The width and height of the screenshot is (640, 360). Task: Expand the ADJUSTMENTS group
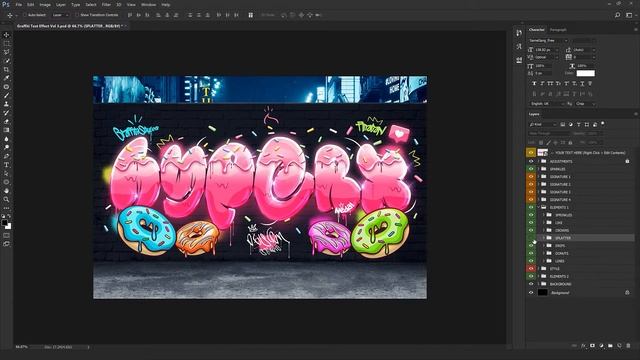tap(538, 161)
